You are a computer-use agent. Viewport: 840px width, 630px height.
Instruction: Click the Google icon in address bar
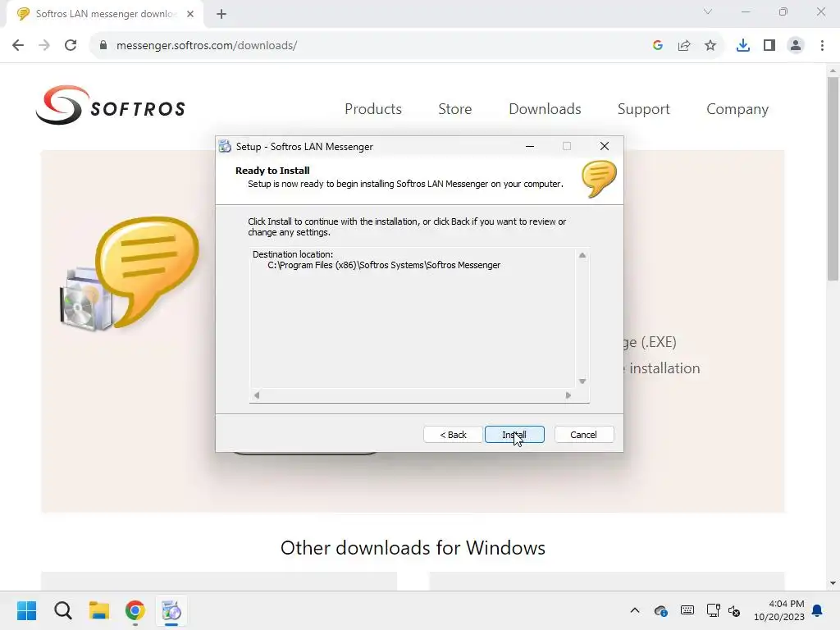pyautogui.click(x=658, y=46)
